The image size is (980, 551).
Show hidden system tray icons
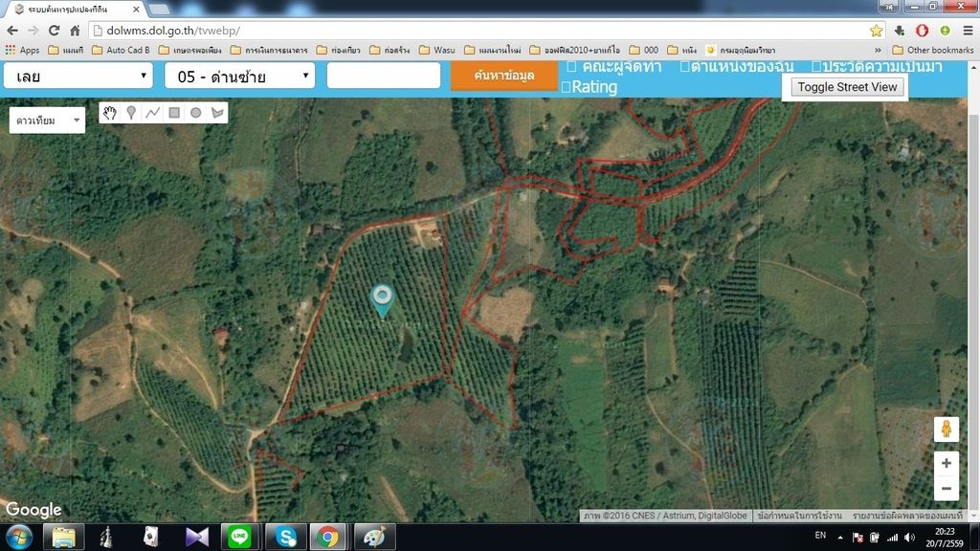pyautogui.click(x=840, y=538)
